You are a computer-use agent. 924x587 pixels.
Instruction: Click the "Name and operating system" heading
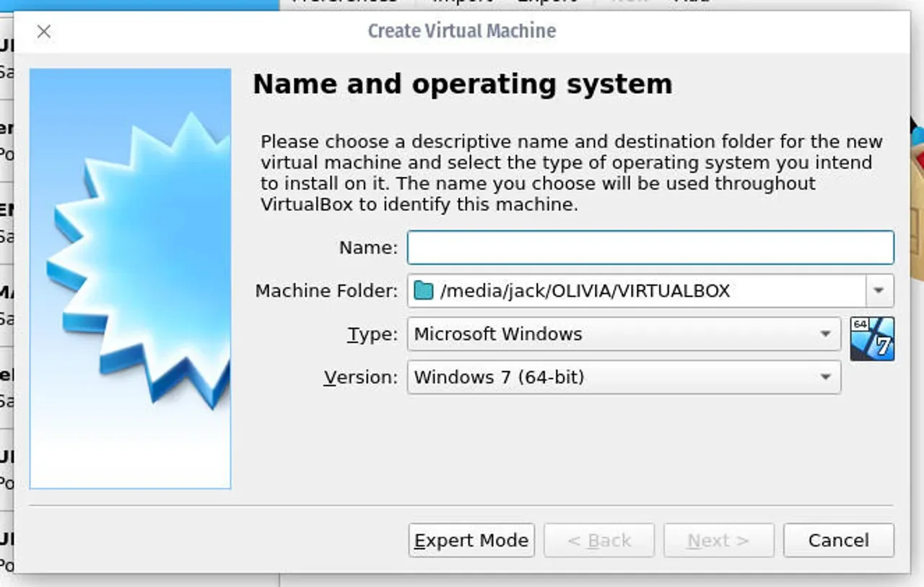point(462,84)
